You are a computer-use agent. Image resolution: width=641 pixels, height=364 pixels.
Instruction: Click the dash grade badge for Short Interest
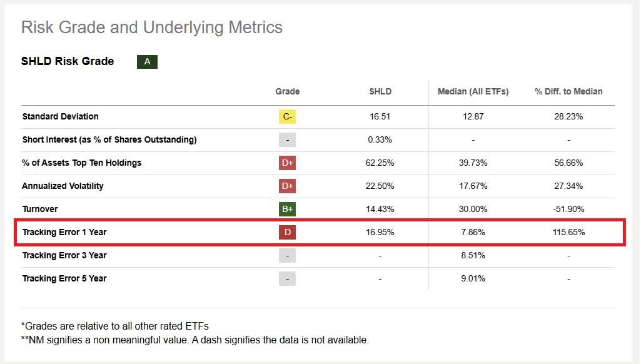coord(287,139)
